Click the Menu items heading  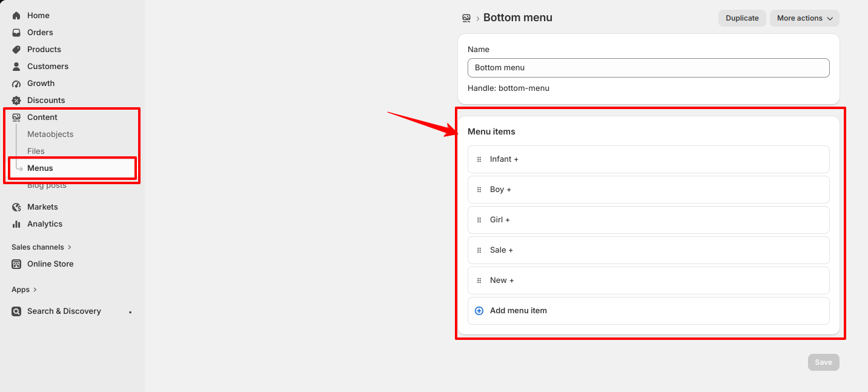(x=491, y=131)
